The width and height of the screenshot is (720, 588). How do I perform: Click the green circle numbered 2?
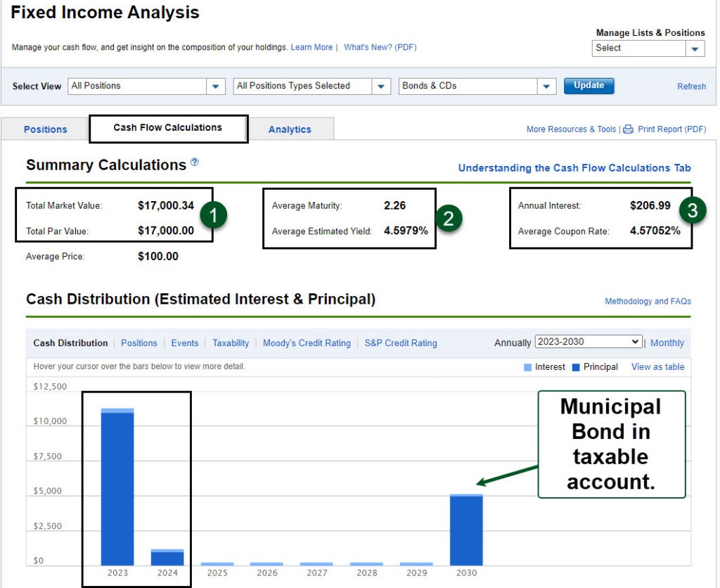click(449, 218)
